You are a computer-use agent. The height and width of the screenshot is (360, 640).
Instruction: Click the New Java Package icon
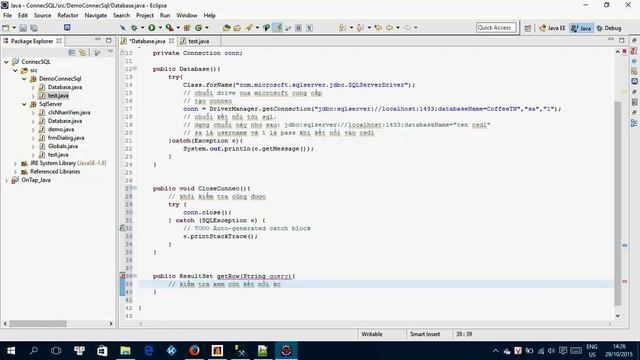(x=187, y=28)
